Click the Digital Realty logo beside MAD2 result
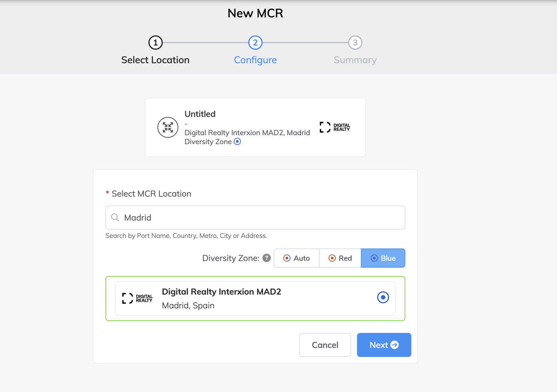The width and height of the screenshot is (557, 392). point(137,298)
